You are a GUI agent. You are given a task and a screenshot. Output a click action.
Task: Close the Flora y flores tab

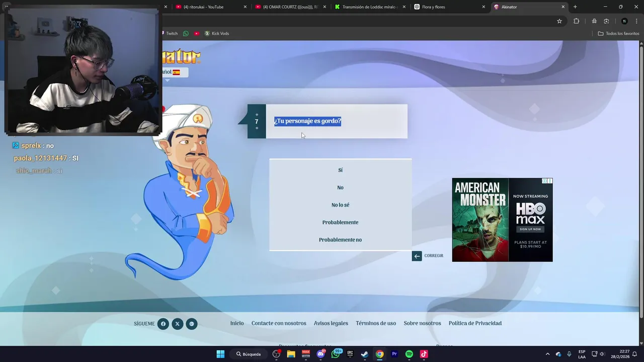click(x=484, y=7)
